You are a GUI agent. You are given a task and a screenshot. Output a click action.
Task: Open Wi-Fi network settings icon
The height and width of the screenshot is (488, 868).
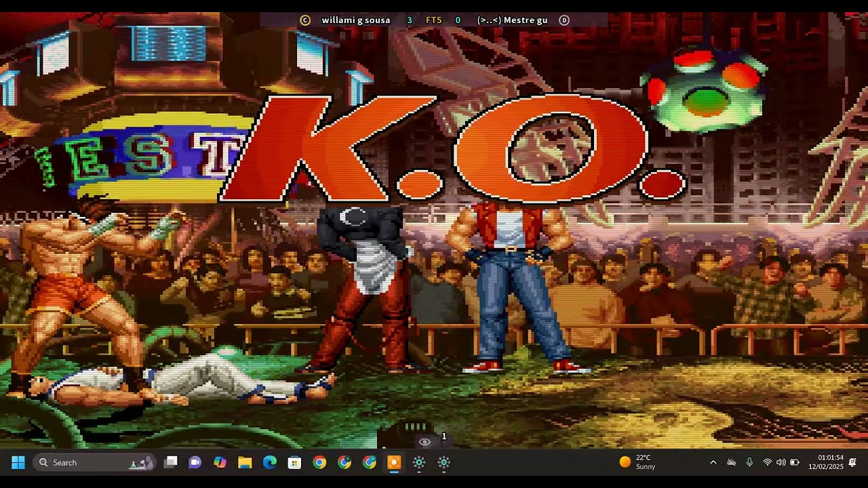767,462
